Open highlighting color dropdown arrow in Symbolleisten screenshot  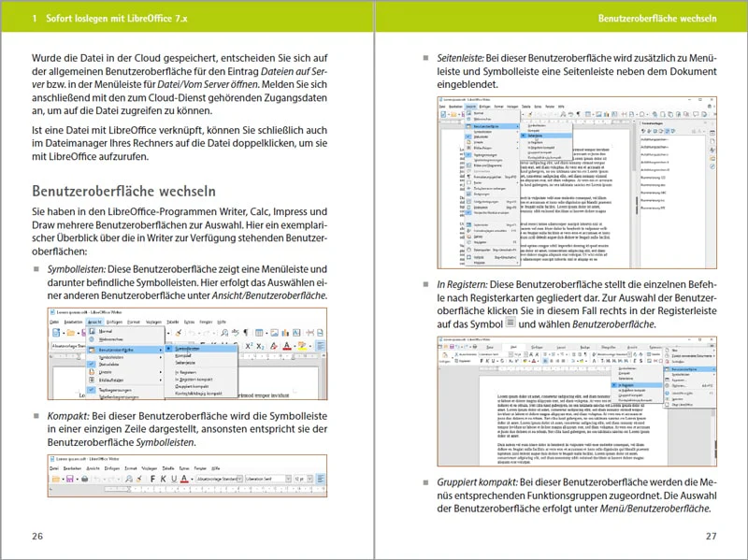(310, 346)
